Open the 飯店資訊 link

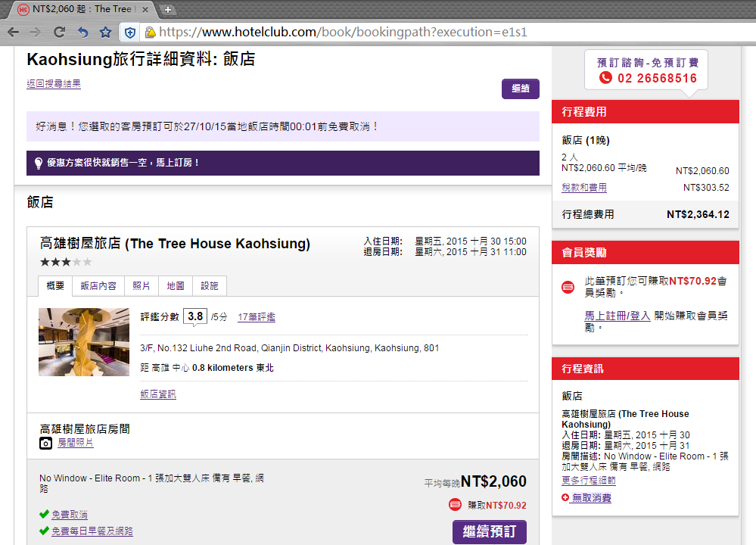[158, 394]
